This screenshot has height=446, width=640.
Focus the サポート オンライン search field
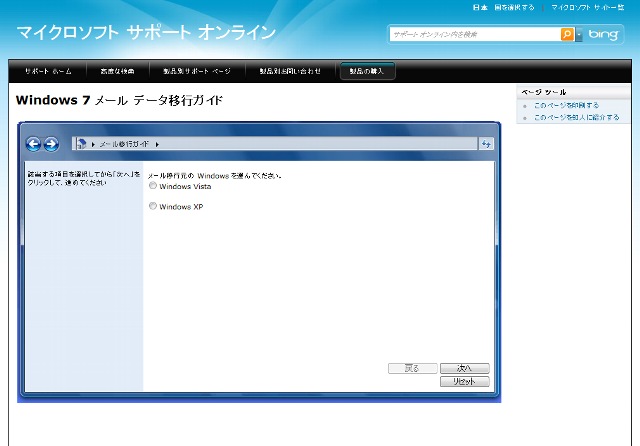pyautogui.click(x=475, y=34)
